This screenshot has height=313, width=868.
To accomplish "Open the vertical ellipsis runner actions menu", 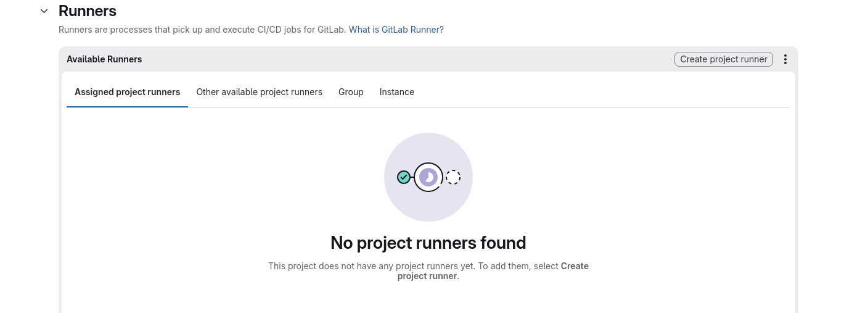I will pos(785,59).
